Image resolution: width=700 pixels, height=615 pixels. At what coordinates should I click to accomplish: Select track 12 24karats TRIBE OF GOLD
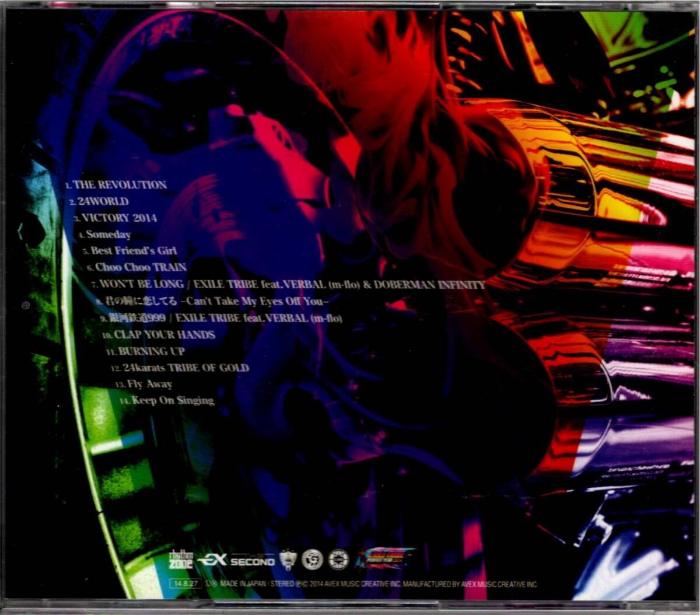[180, 368]
